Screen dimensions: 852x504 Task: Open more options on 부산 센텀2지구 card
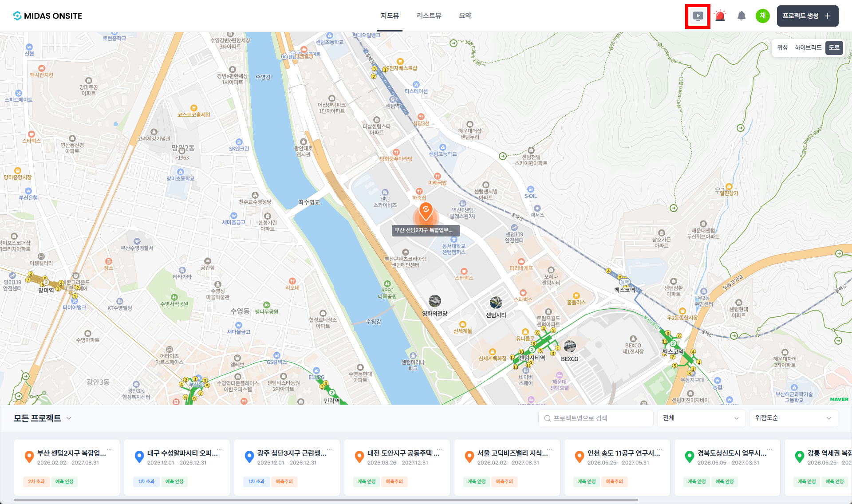[x=109, y=450]
